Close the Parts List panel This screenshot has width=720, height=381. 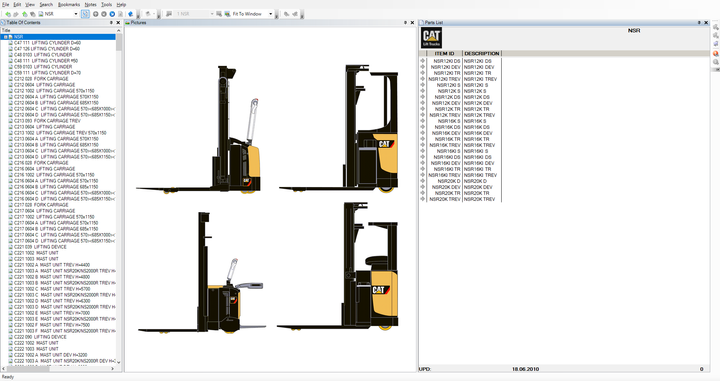tap(706, 22)
